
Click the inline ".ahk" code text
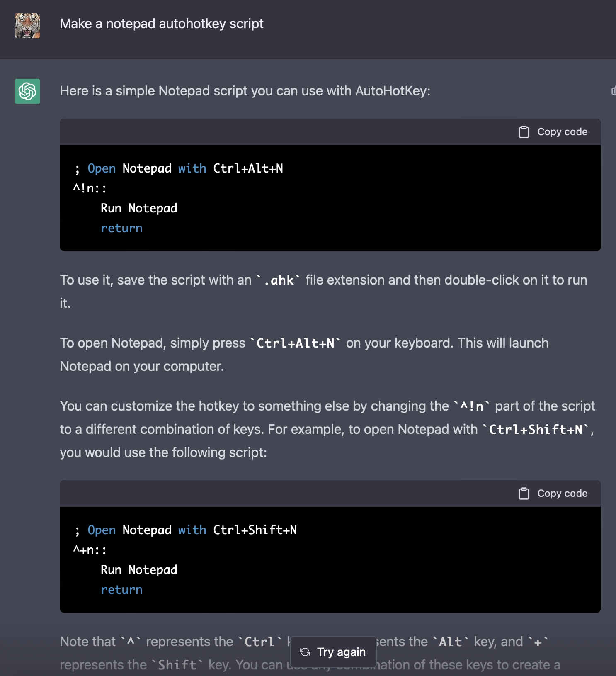pyautogui.click(x=279, y=280)
